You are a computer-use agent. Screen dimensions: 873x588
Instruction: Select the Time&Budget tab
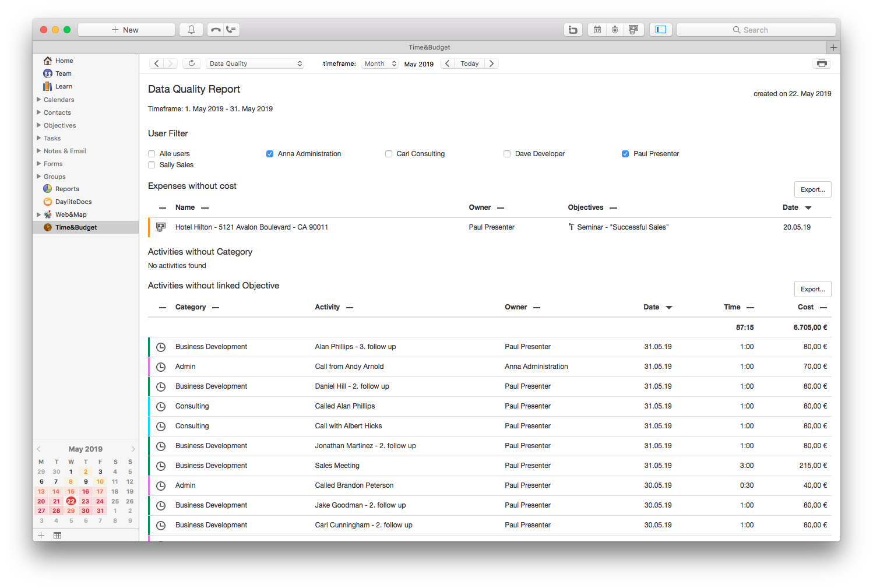click(x=430, y=47)
